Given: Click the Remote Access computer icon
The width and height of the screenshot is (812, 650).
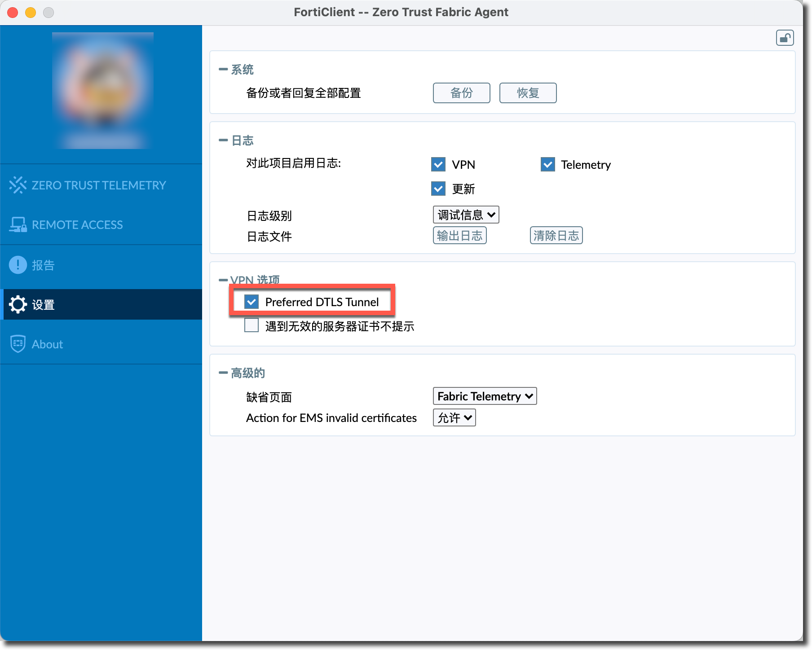Looking at the screenshot, I should [x=18, y=224].
